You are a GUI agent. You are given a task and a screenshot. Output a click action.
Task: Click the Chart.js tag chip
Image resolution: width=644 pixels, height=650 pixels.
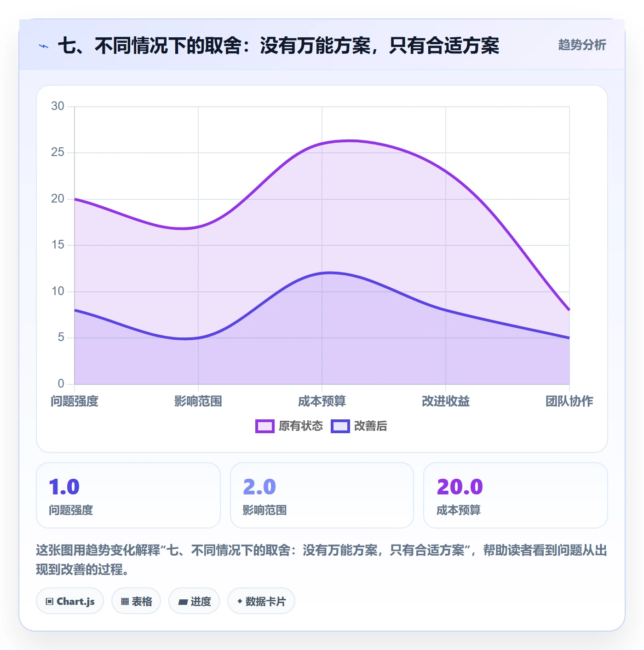click(70, 601)
